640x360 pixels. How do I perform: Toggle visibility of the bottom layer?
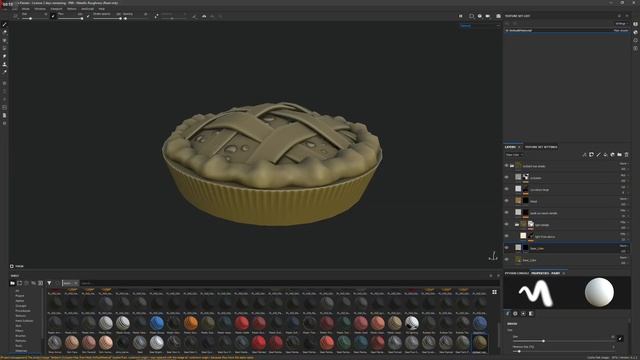507,260
